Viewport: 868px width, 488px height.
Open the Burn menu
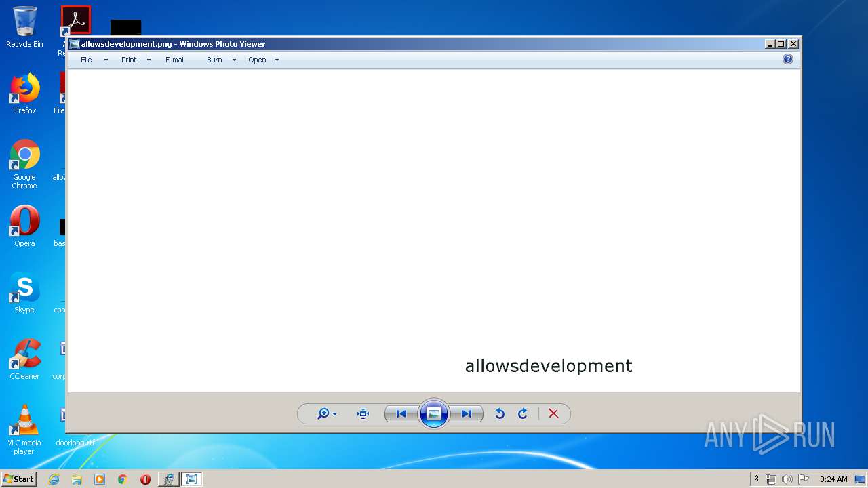[214, 60]
